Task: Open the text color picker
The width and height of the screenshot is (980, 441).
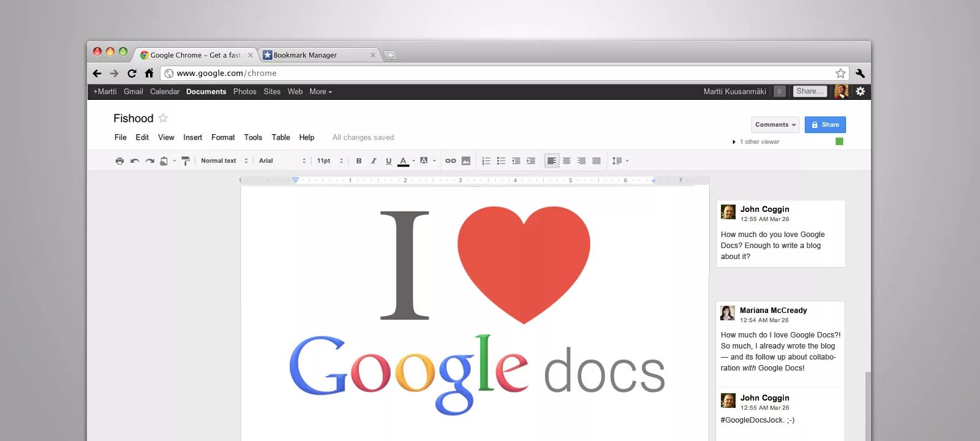Action: pos(404,161)
